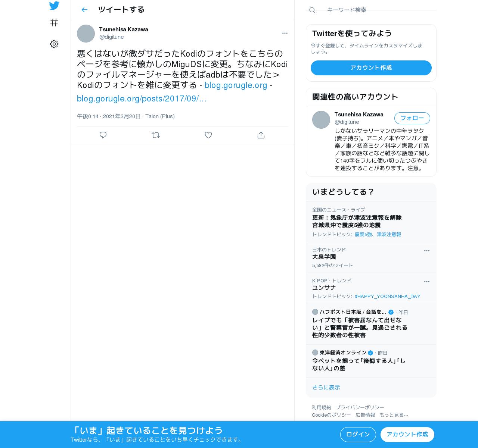Open more options for 大泉学園 trend
This screenshot has width=478, height=448.
[x=427, y=251]
